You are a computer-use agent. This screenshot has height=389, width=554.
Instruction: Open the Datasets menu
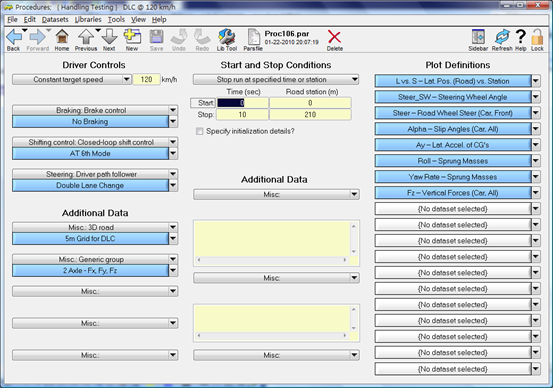click(55, 19)
